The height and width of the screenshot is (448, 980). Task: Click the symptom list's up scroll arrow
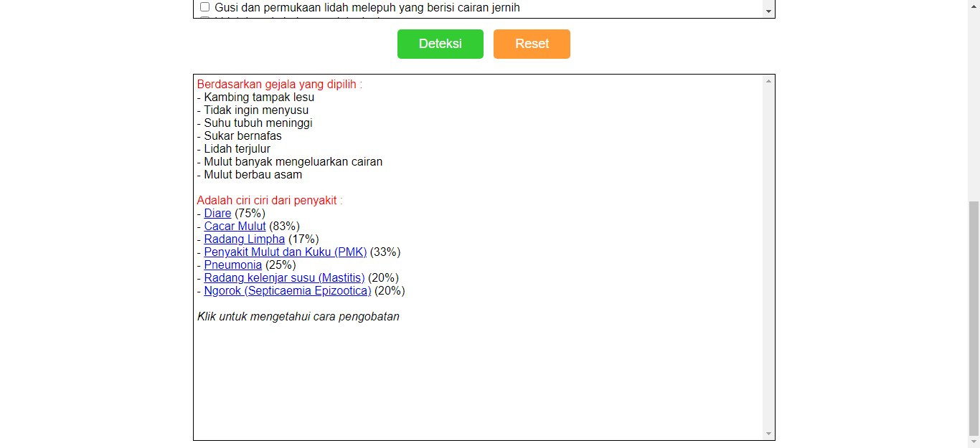[x=768, y=2]
